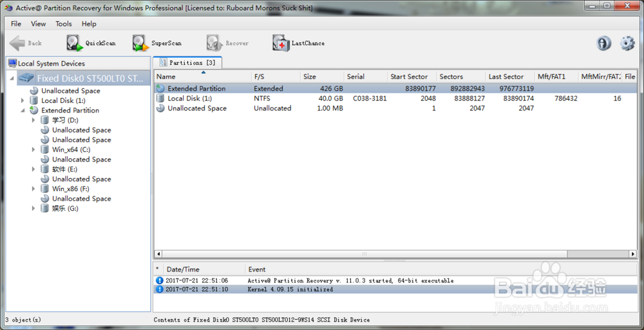
Task: Select the Unallocated Space below Win_x86 (F:)
Action: (81, 199)
